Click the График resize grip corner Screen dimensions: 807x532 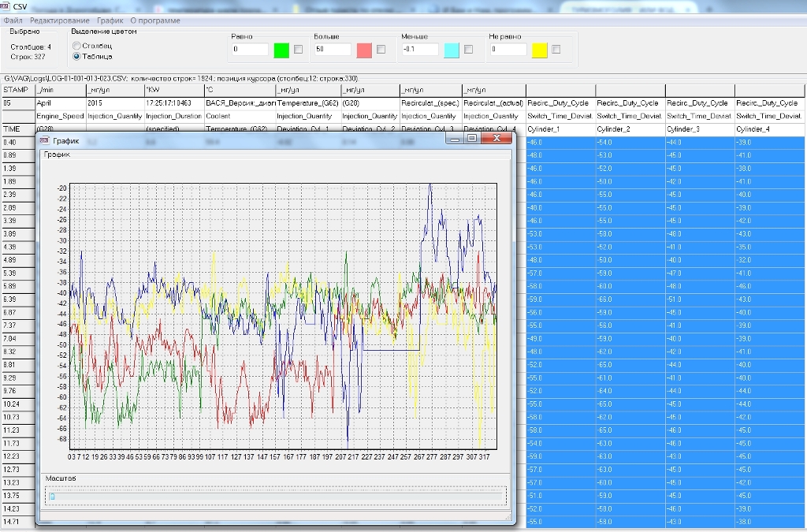508,518
